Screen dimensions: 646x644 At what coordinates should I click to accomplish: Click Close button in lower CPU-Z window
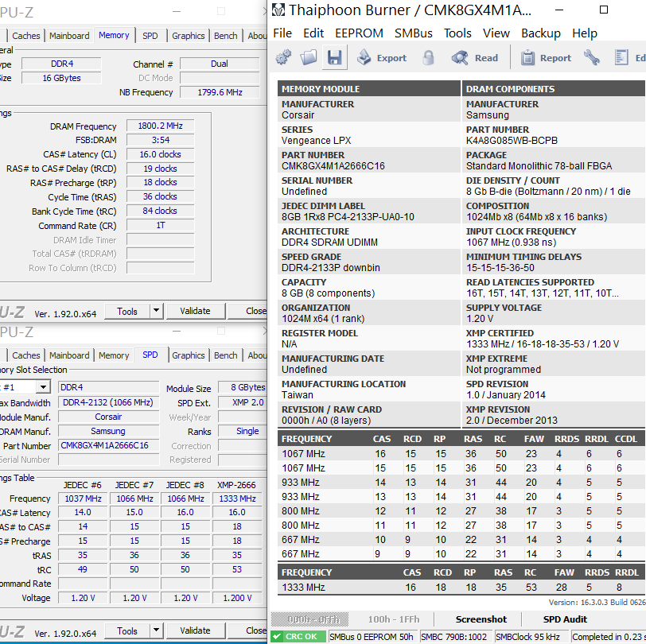coord(248,630)
